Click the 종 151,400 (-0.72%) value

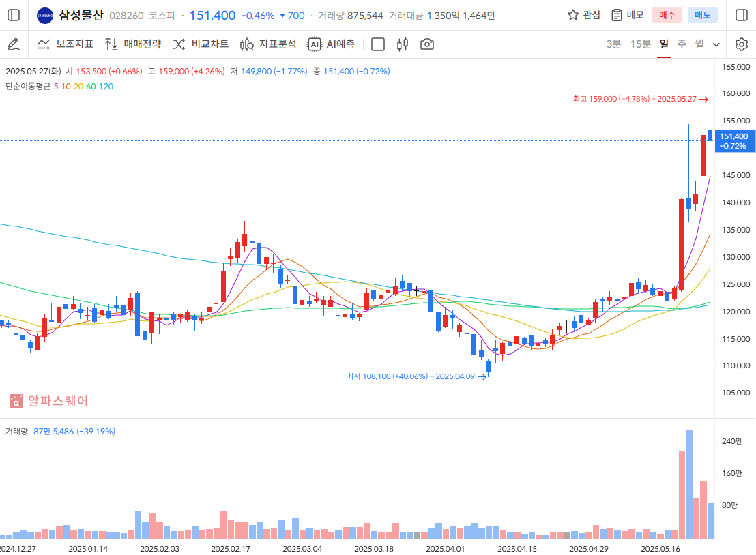coord(351,72)
